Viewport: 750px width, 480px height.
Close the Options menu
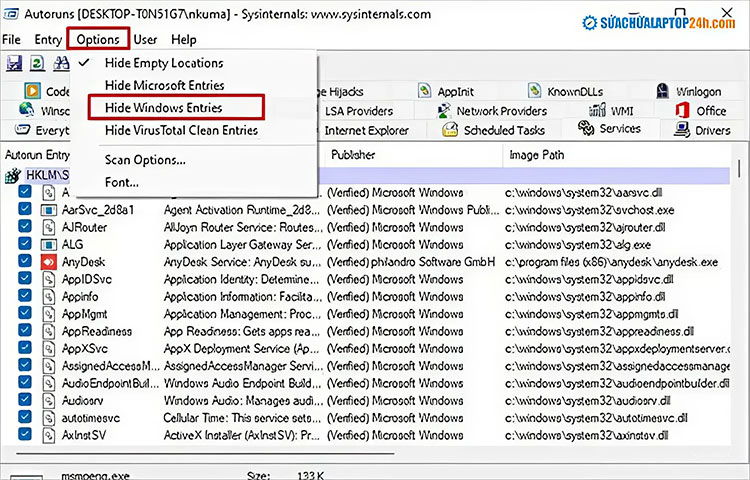pos(98,39)
